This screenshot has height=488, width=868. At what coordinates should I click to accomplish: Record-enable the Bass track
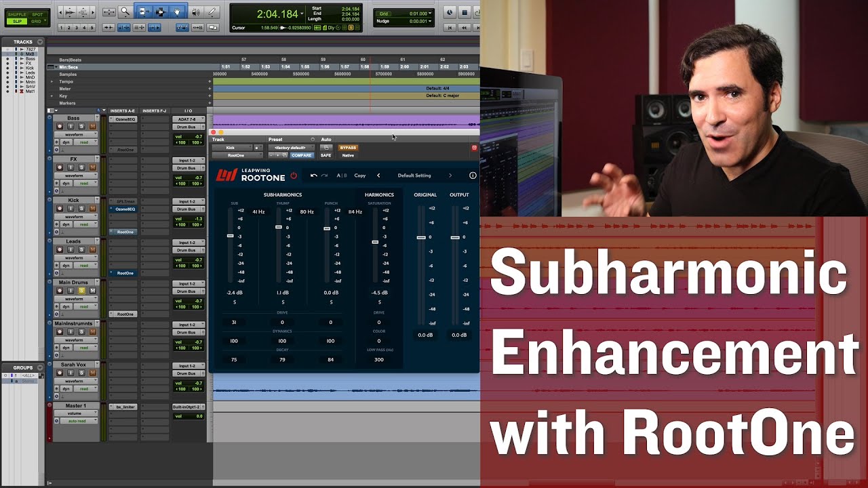pyautogui.click(x=60, y=126)
